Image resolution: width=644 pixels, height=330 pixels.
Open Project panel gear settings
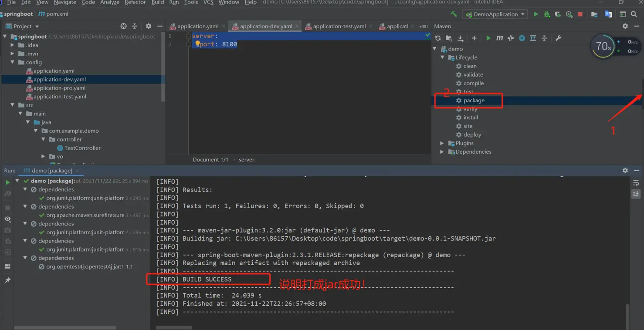(149, 26)
